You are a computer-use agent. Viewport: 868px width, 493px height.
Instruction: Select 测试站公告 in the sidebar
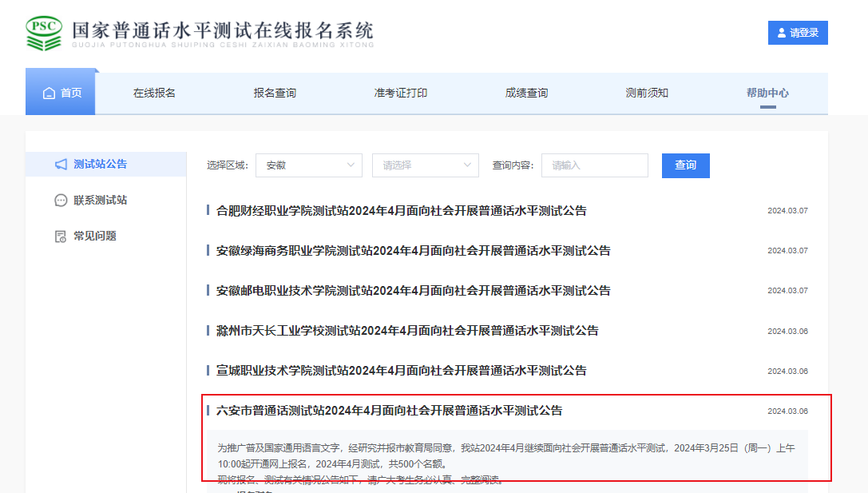coord(105,164)
